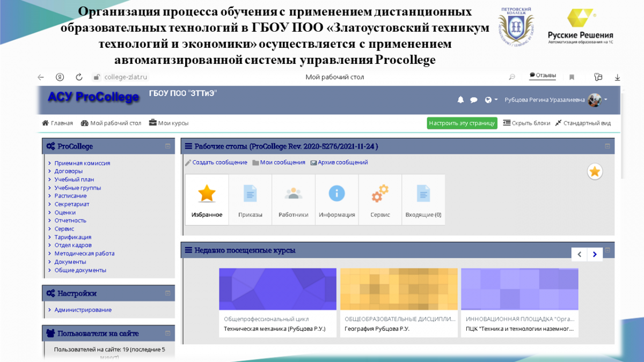Open Отзывы reviews button

point(543,76)
